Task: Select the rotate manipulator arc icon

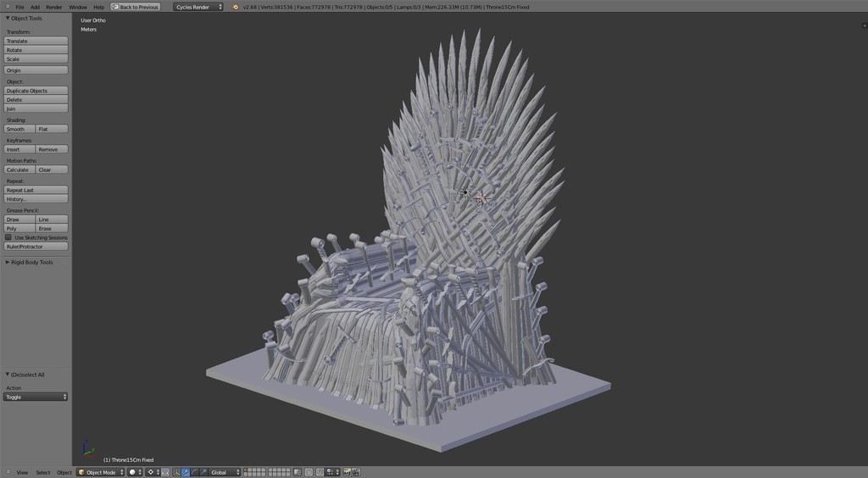Action: (194, 472)
